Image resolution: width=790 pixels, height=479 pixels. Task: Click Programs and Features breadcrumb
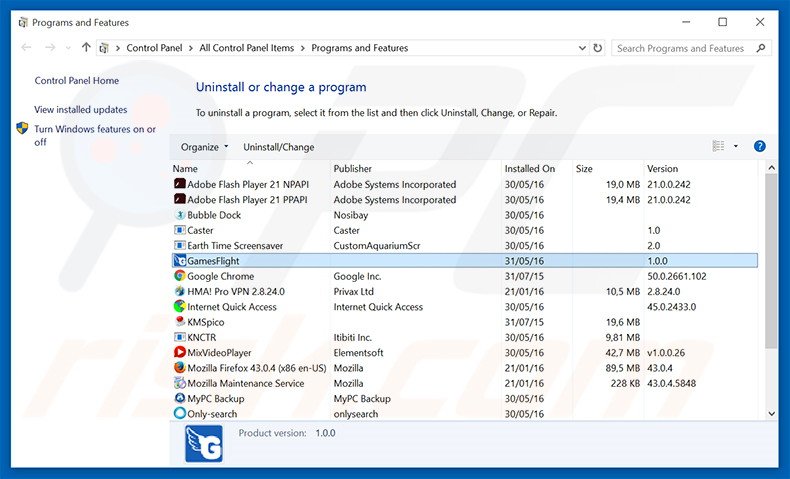click(x=360, y=48)
